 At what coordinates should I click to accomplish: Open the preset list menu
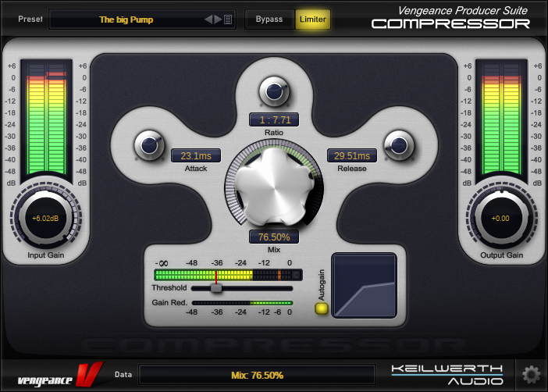(228, 20)
